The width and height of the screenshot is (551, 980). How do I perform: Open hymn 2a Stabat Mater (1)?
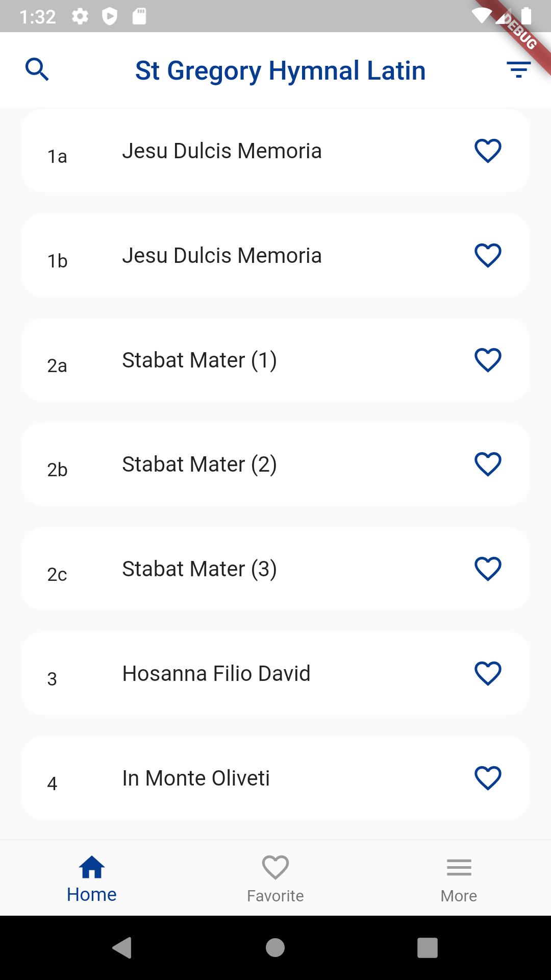tap(275, 360)
